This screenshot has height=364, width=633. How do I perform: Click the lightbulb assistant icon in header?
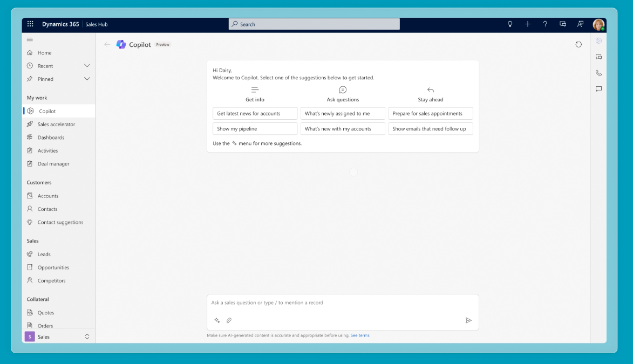[510, 24]
